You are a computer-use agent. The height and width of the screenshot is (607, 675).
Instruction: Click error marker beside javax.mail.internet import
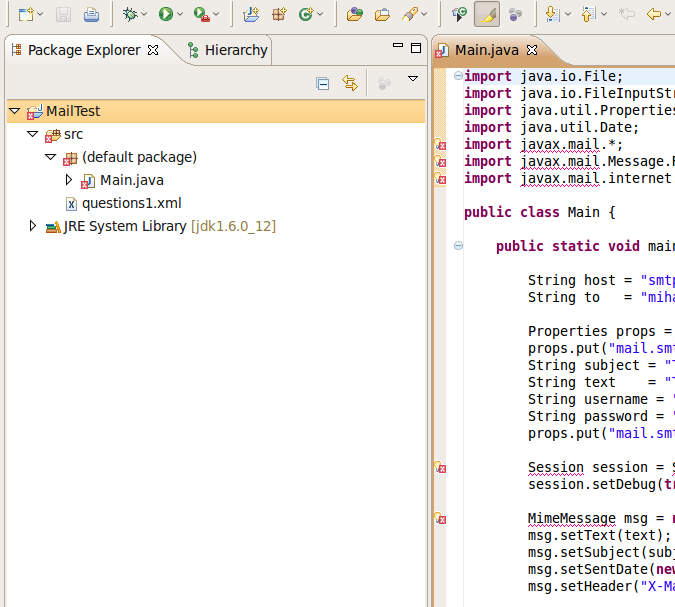[x=440, y=178]
